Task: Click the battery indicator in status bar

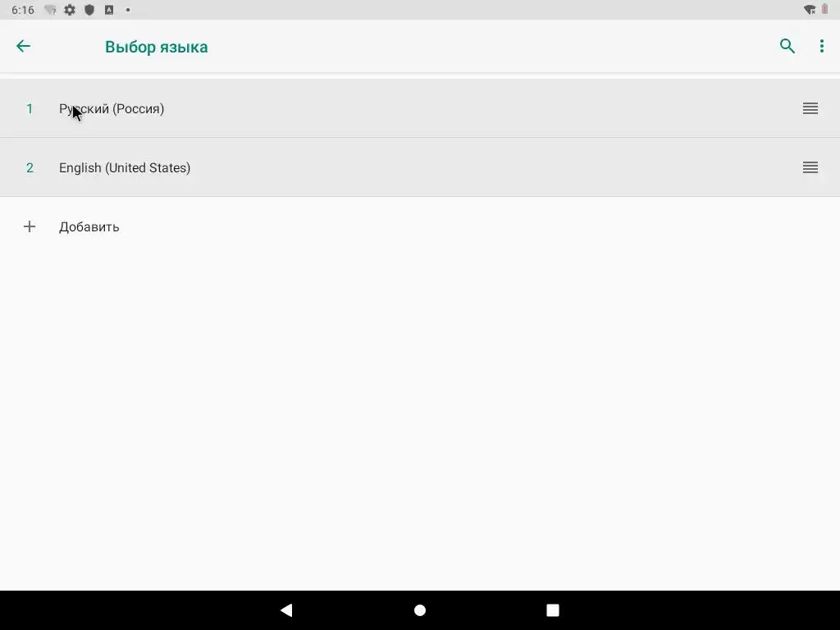Action: tap(825, 10)
